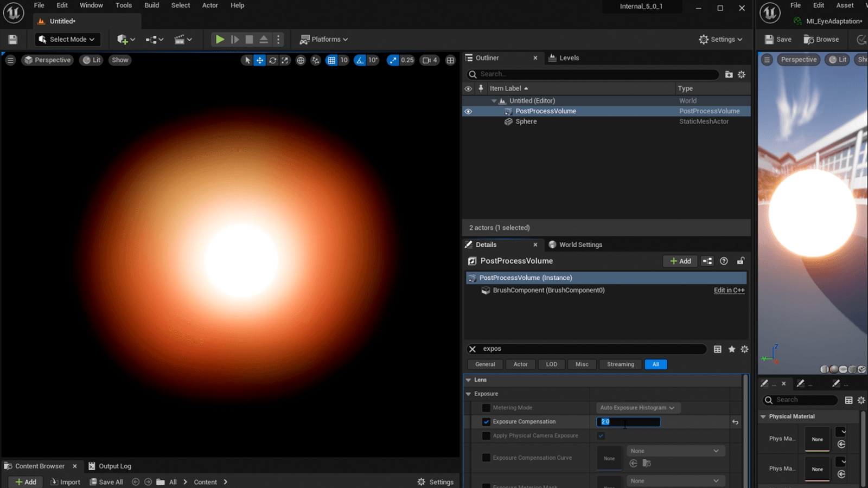Enable the Metering Mode checkbox
The image size is (868, 488).
coord(486,407)
